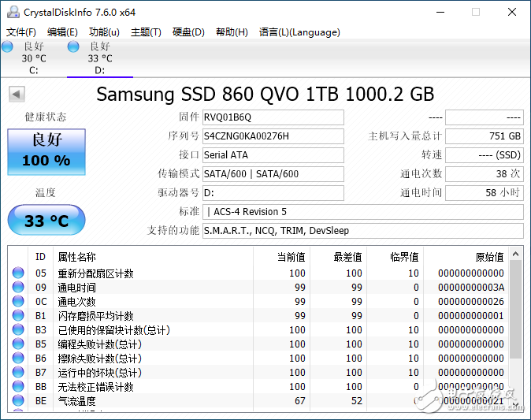Click the scroll up arrow of attribute list

(x=516, y=254)
